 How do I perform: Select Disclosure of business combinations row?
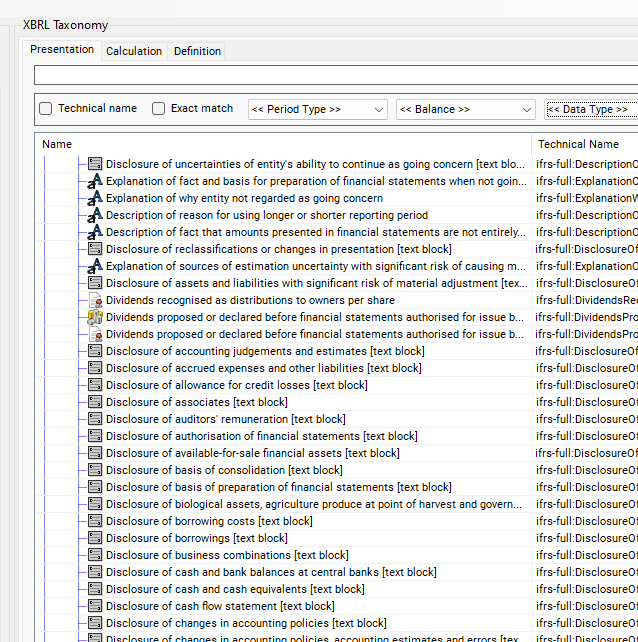[227, 555]
